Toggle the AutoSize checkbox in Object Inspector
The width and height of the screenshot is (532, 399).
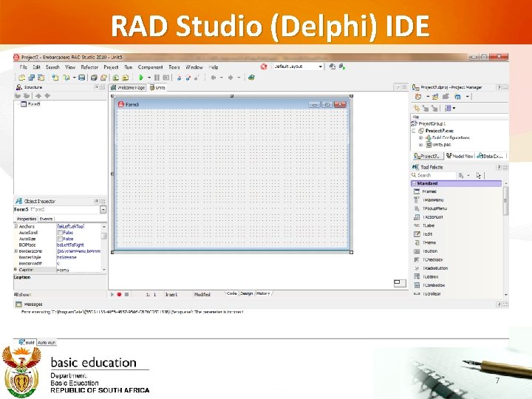pos(60,239)
